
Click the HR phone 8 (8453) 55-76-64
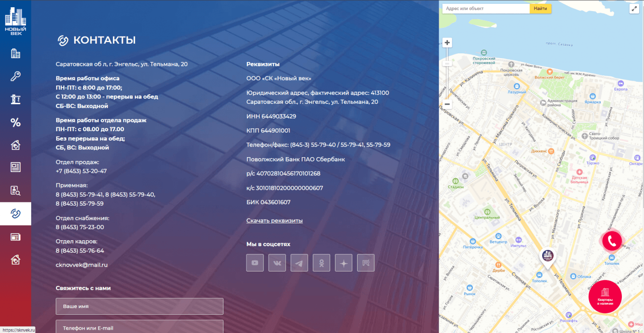tap(80, 251)
